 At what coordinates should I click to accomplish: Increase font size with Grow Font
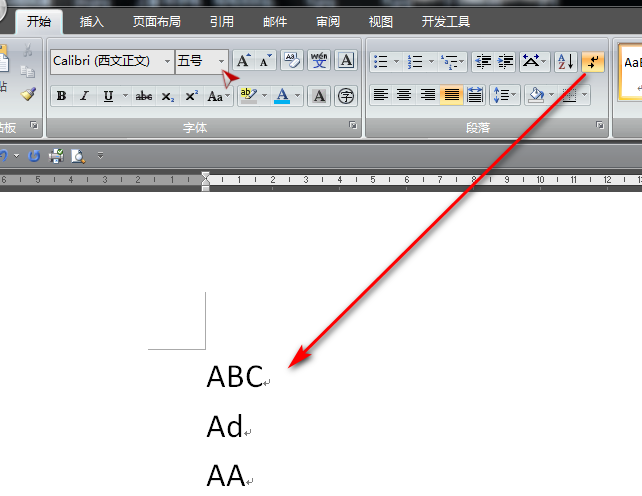(x=243, y=61)
